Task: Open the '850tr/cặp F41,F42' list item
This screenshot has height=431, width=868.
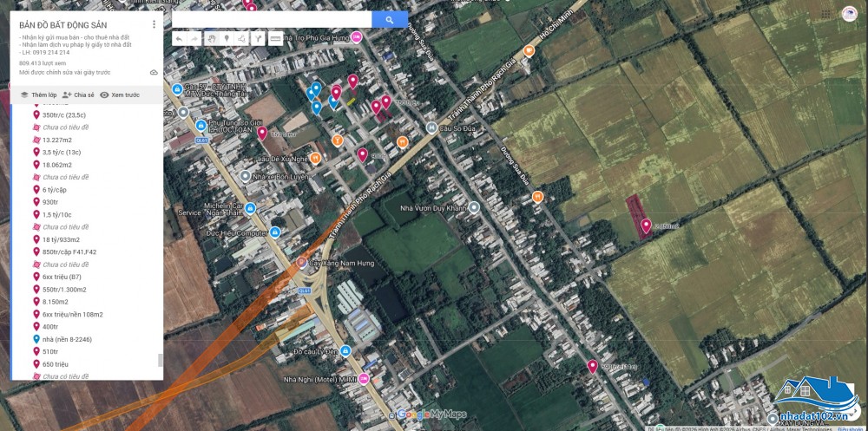Action: (69, 251)
